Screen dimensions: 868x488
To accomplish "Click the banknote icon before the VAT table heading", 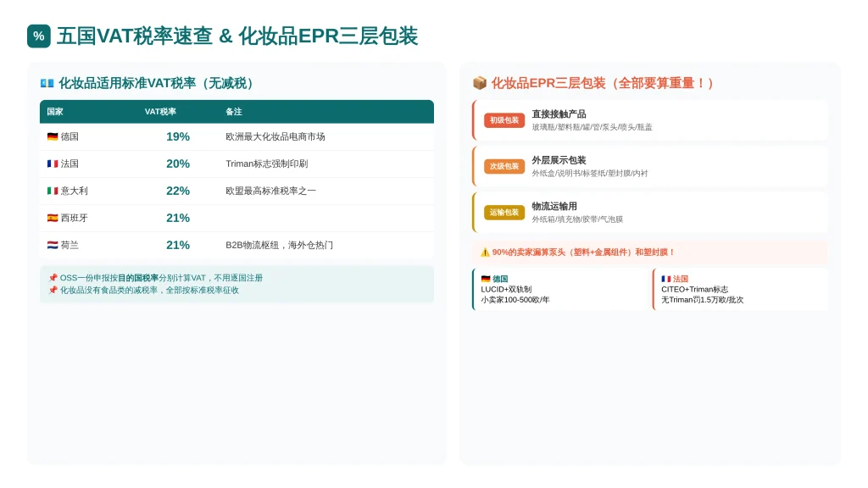I will (47, 83).
